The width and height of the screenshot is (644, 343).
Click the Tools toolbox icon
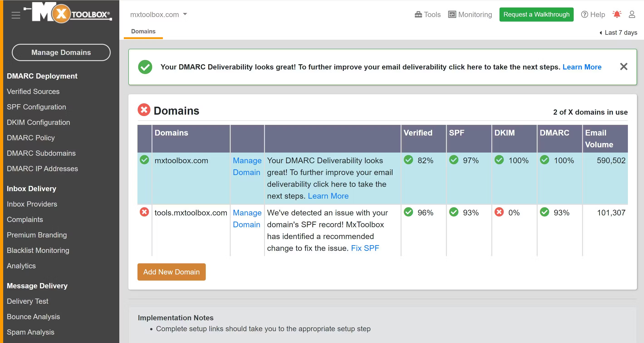(x=418, y=15)
